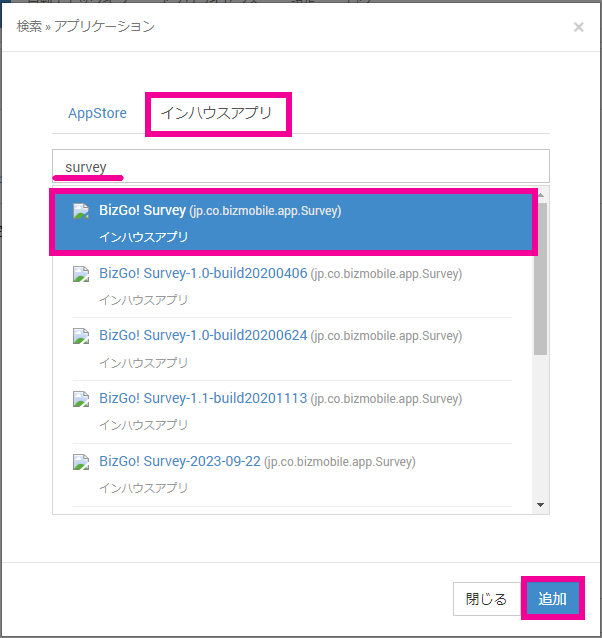The width and height of the screenshot is (602, 638).
Task: Click the results list scrollbar thumb
Action: [541, 278]
